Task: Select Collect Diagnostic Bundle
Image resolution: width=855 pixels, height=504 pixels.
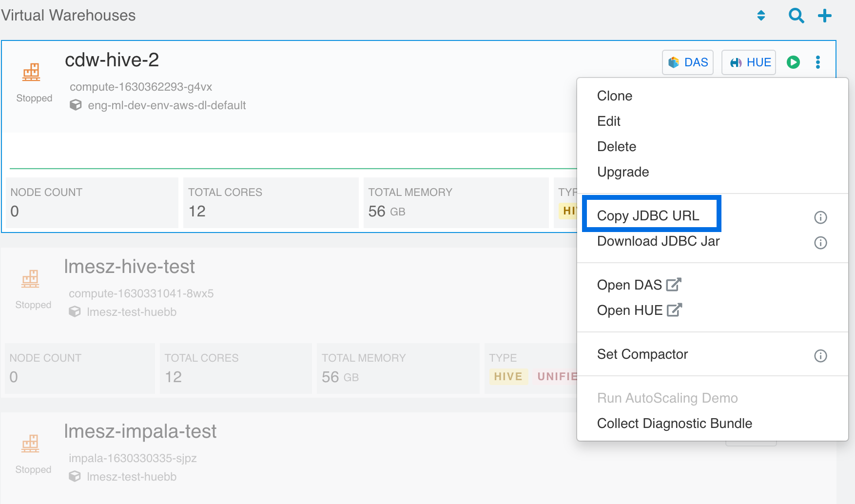Action: pyautogui.click(x=674, y=424)
